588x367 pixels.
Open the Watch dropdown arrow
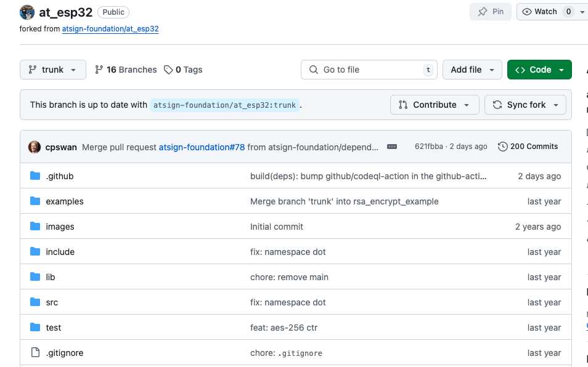(x=582, y=12)
